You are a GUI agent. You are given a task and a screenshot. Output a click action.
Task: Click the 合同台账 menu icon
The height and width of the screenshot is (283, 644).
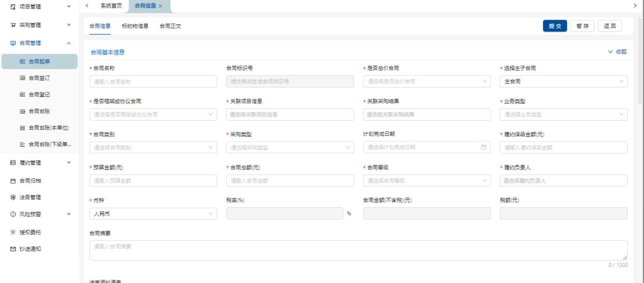click(22, 111)
